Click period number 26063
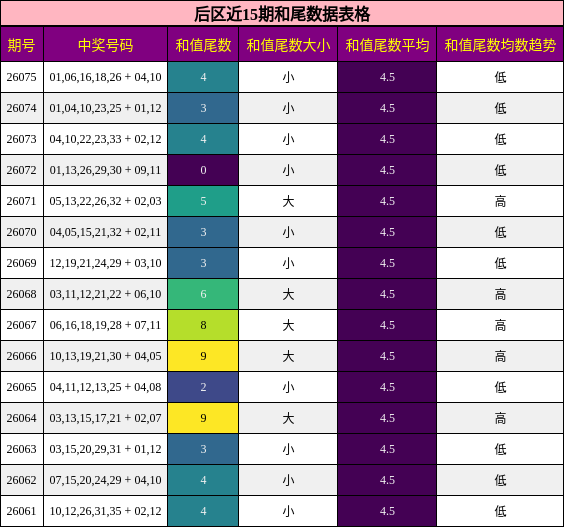 [22, 449]
